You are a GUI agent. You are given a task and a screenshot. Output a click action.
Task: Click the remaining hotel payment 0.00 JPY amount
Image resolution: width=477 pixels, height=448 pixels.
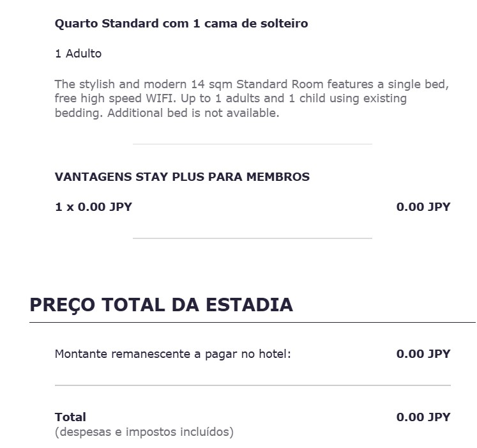(x=423, y=354)
